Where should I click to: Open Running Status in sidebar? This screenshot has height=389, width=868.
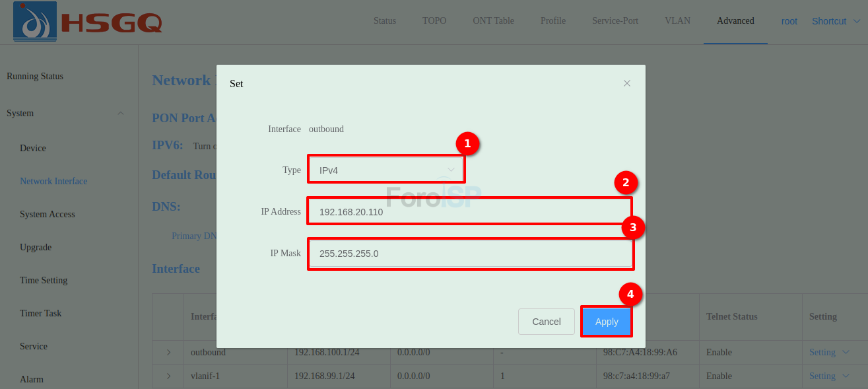point(35,77)
